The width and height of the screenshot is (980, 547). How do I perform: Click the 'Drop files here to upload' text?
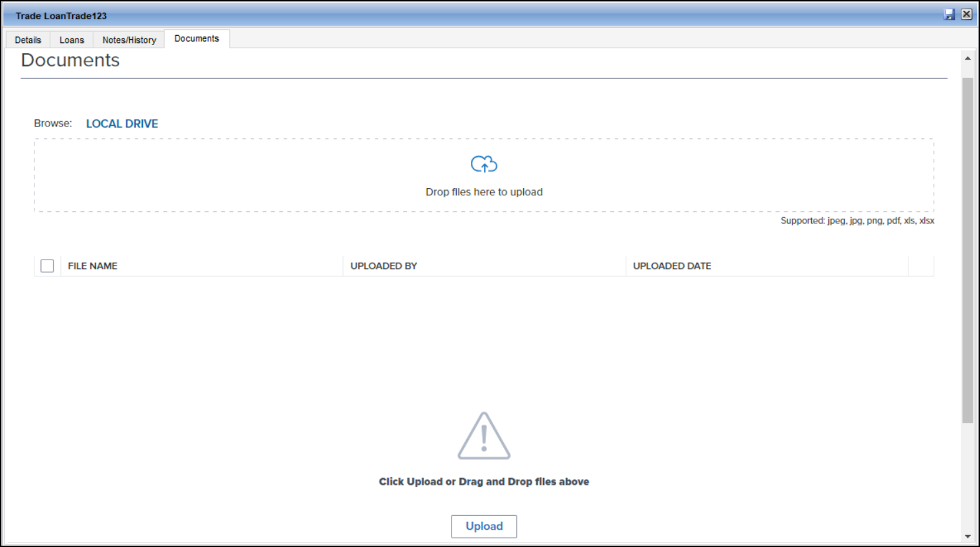484,192
